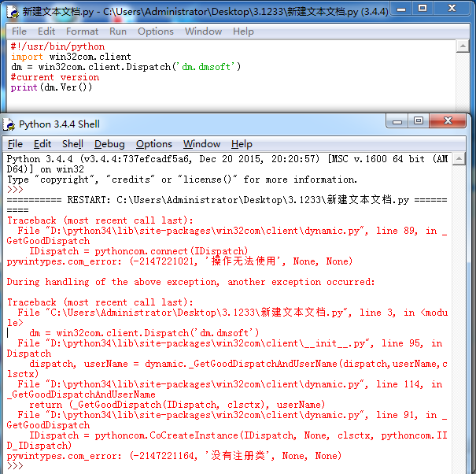Open the Options menu in the editor window
The image size is (476, 474).
(x=155, y=31)
